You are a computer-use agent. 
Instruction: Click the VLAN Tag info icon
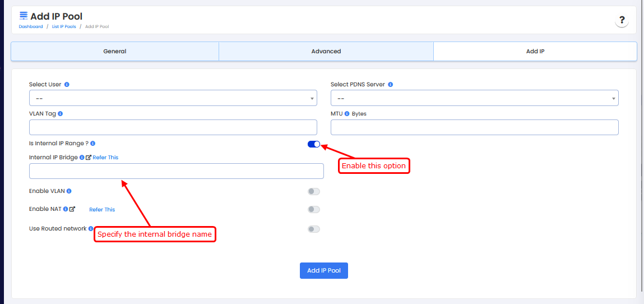[x=60, y=113]
